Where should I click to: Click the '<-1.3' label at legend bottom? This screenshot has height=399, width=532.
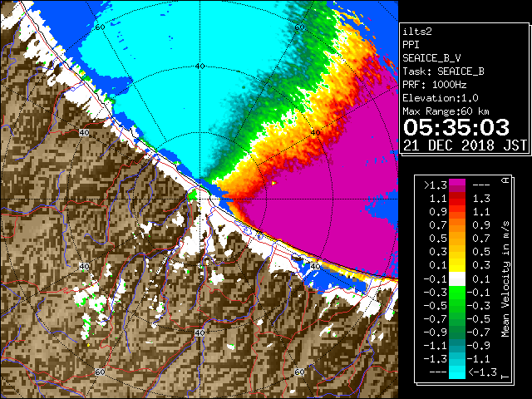tap(482, 372)
